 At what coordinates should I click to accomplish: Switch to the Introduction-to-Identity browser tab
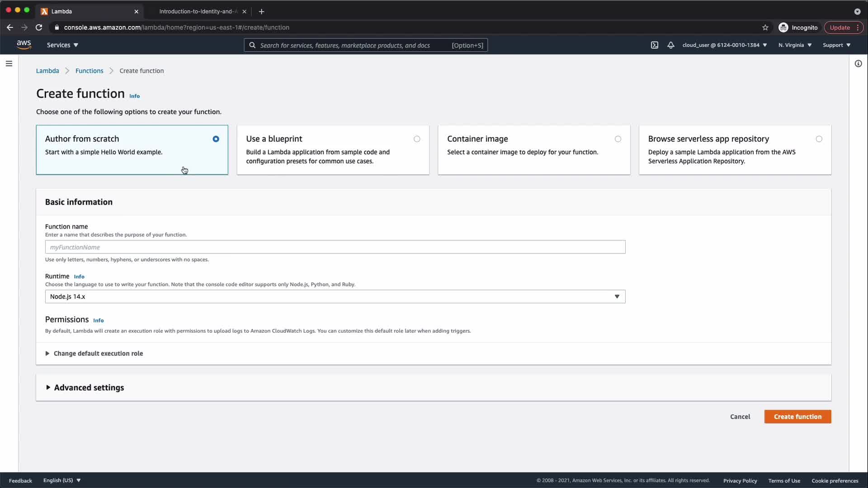pyautogui.click(x=198, y=11)
